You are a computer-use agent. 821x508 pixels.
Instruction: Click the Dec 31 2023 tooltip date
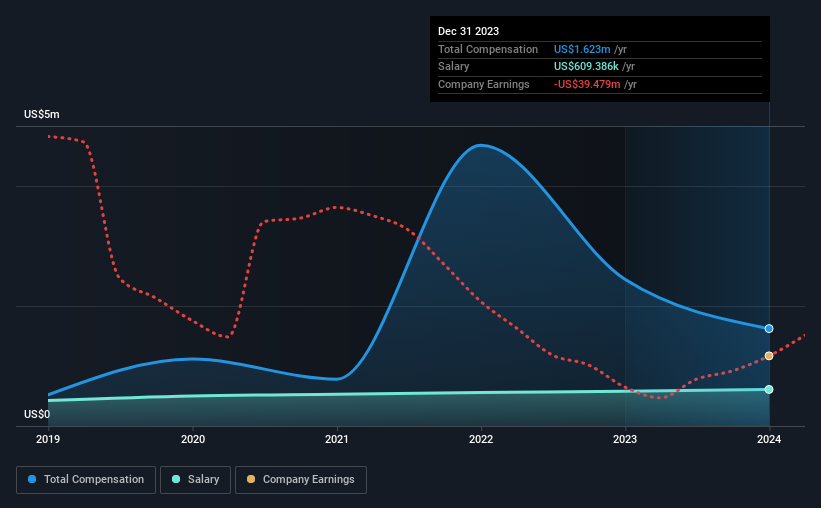(x=468, y=31)
